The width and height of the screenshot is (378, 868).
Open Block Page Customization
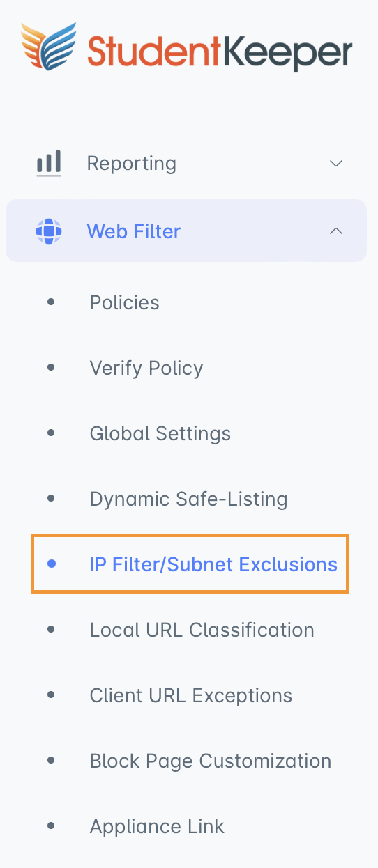point(211,761)
